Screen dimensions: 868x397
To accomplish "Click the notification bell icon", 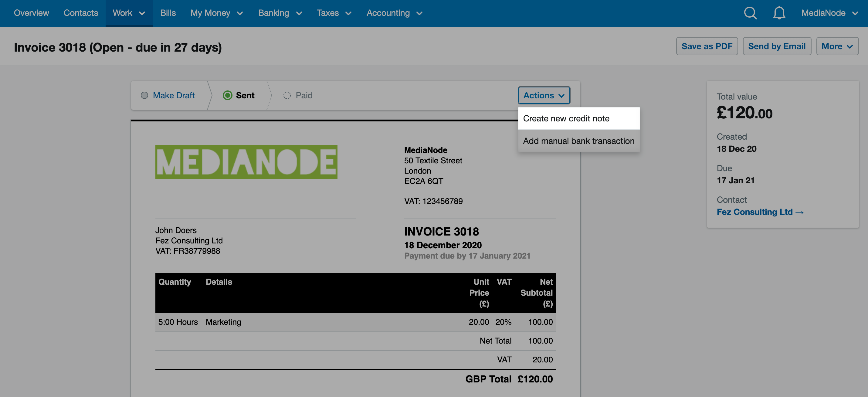I will pyautogui.click(x=779, y=13).
